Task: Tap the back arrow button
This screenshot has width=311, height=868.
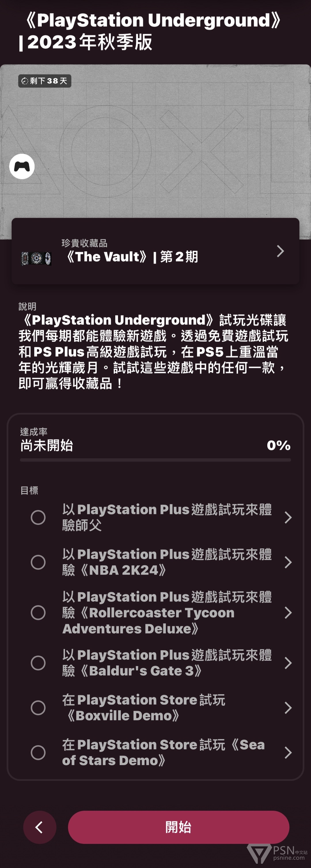Action: [40, 827]
